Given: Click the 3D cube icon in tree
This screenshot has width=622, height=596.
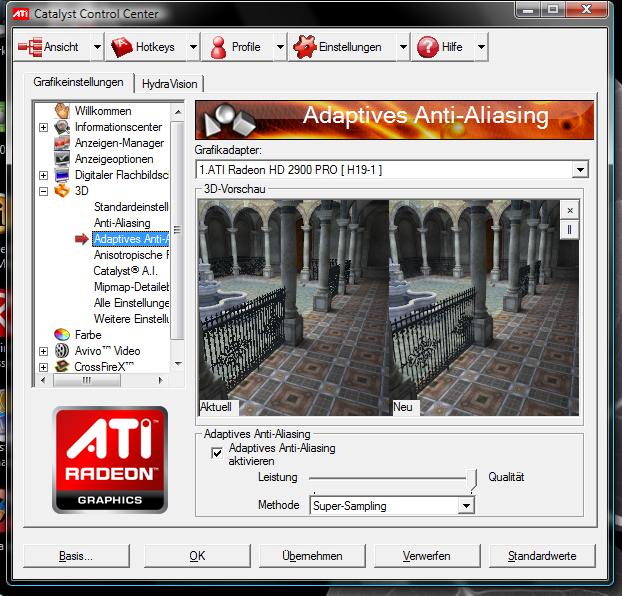Looking at the screenshot, I should pos(62,191).
